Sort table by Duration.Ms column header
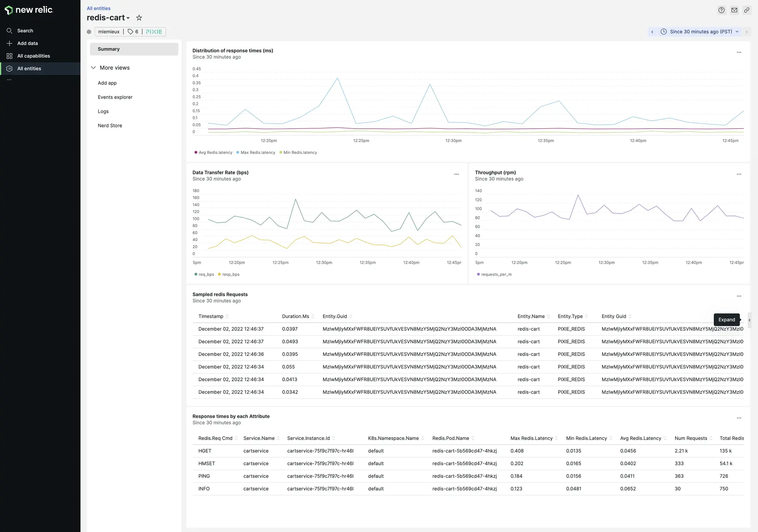Image resolution: width=758 pixels, height=532 pixels. click(295, 317)
